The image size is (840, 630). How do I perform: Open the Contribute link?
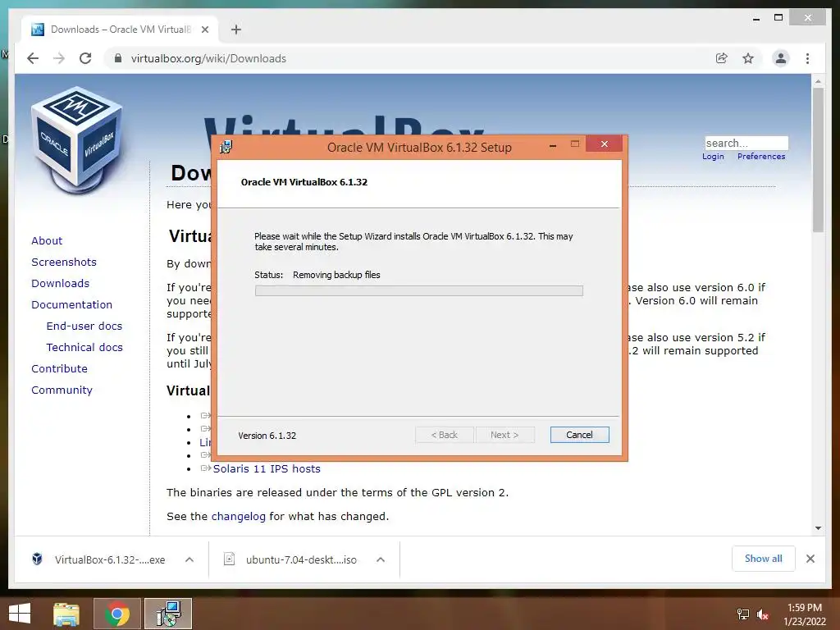coord(59,369)
